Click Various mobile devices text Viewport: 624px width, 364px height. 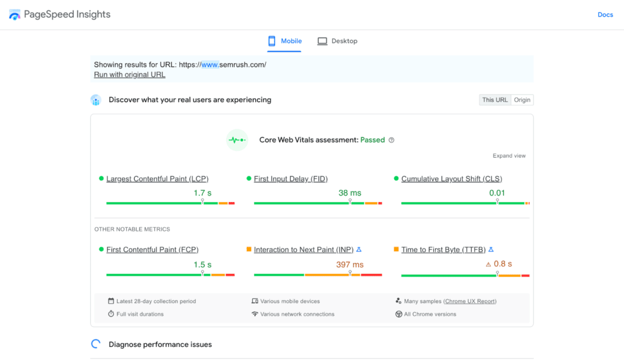pos(290,301)
